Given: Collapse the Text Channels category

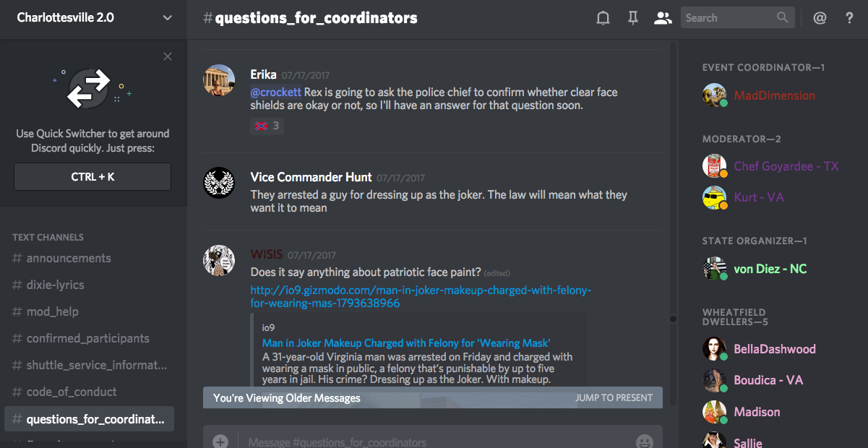Looking at the screenshot, I should pyautogui.click(x=48, y=237).
